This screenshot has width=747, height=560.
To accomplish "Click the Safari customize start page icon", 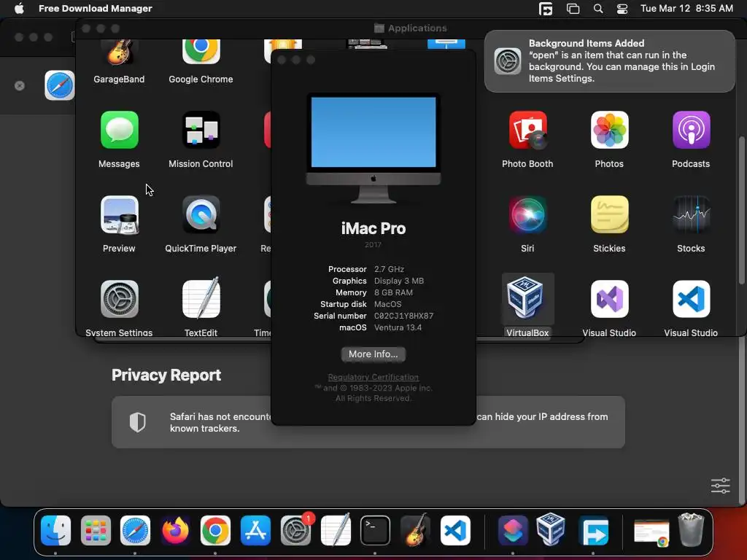I will click(x=720, y=486).
